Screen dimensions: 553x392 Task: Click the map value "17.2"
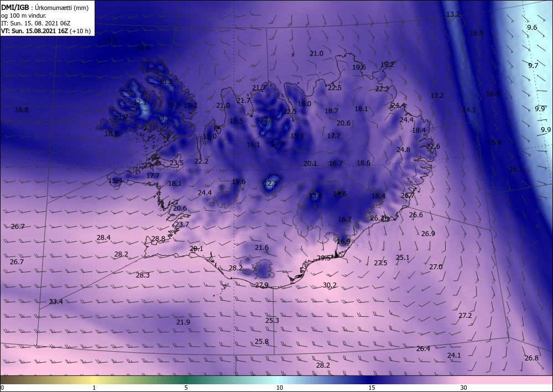[x=437, y=96]
